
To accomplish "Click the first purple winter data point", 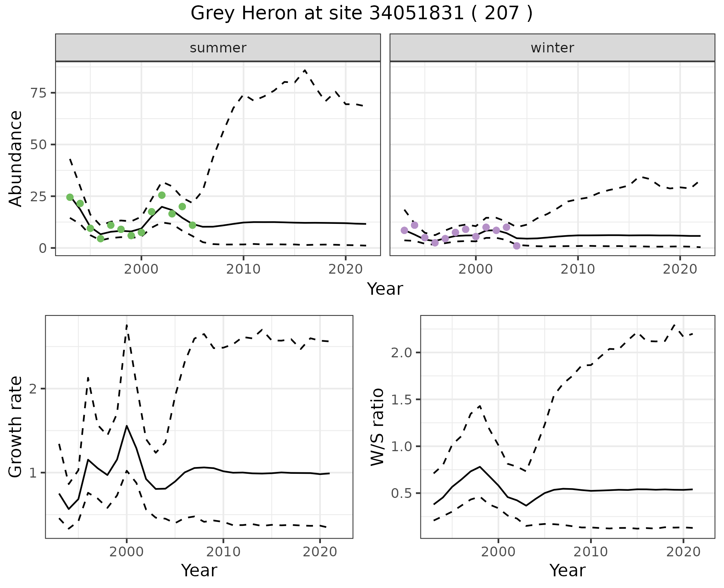I will tap(404, 230).
